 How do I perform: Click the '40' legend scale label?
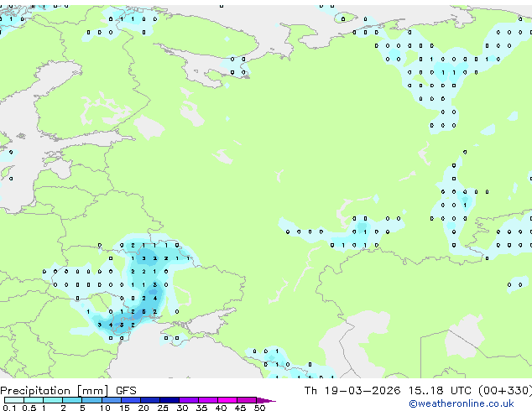coord(221,408)
